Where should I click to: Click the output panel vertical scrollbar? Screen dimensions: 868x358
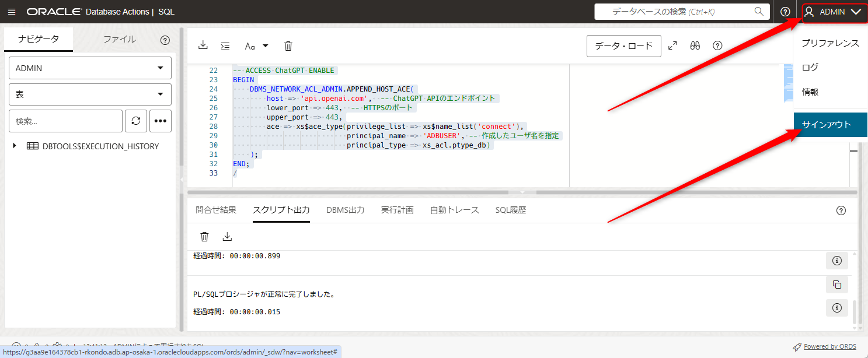coord(853,312)
